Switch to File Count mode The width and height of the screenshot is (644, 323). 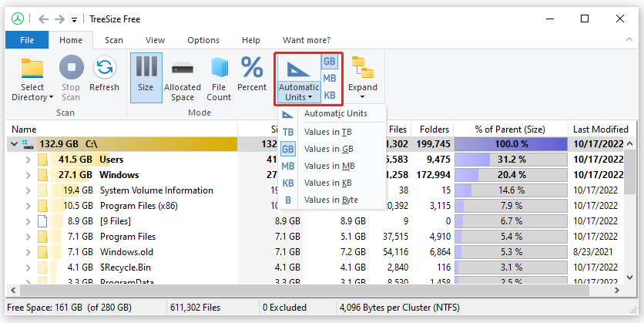click(x=219, y=79)
